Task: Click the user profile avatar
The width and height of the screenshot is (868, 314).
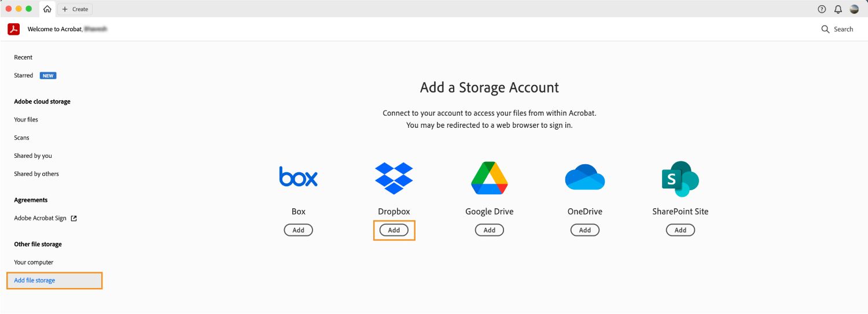Action: coord(854,9)
